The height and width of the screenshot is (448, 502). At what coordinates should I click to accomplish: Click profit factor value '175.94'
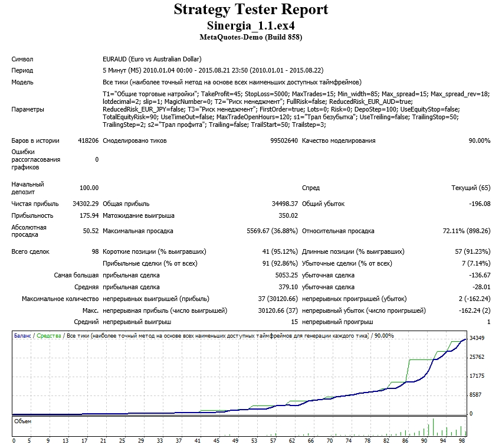[89, 215]
